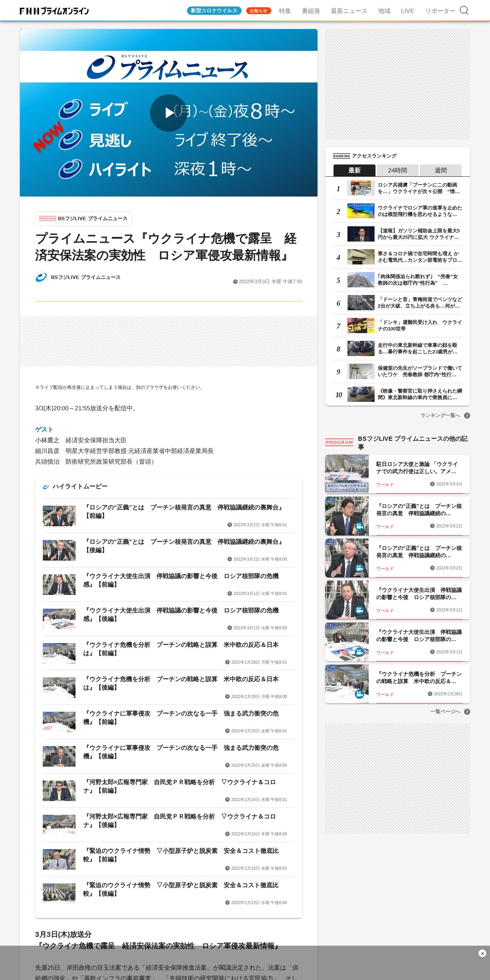Open 地域 menu item
Image resolution: width=490 pixels, height=980 pixels.
384,11
